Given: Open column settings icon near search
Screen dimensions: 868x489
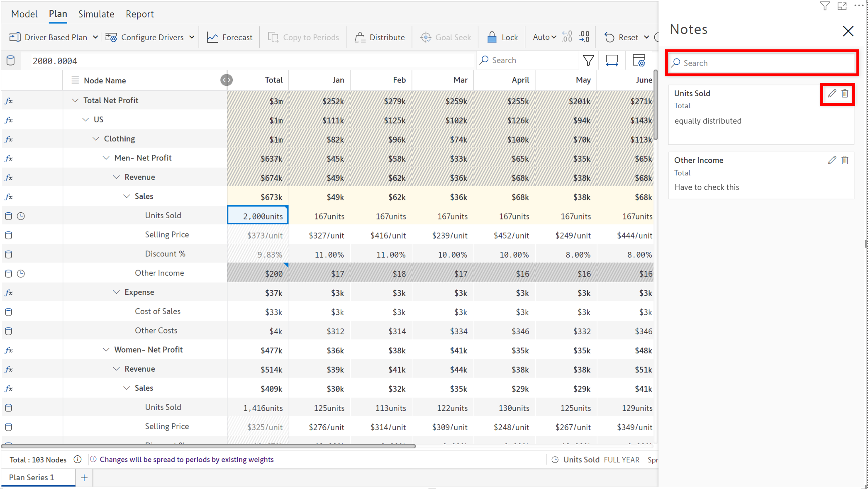Looking at the screenshot, I should 639,61.
